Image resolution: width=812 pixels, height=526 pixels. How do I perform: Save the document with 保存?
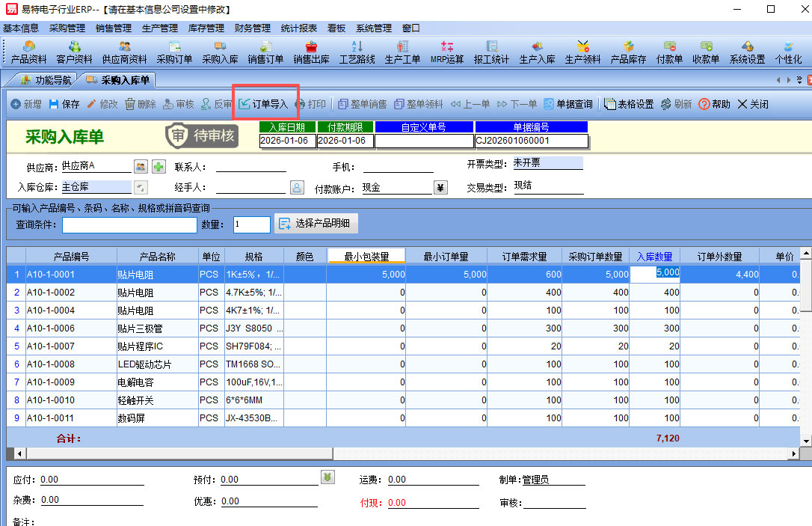(64, 104)
